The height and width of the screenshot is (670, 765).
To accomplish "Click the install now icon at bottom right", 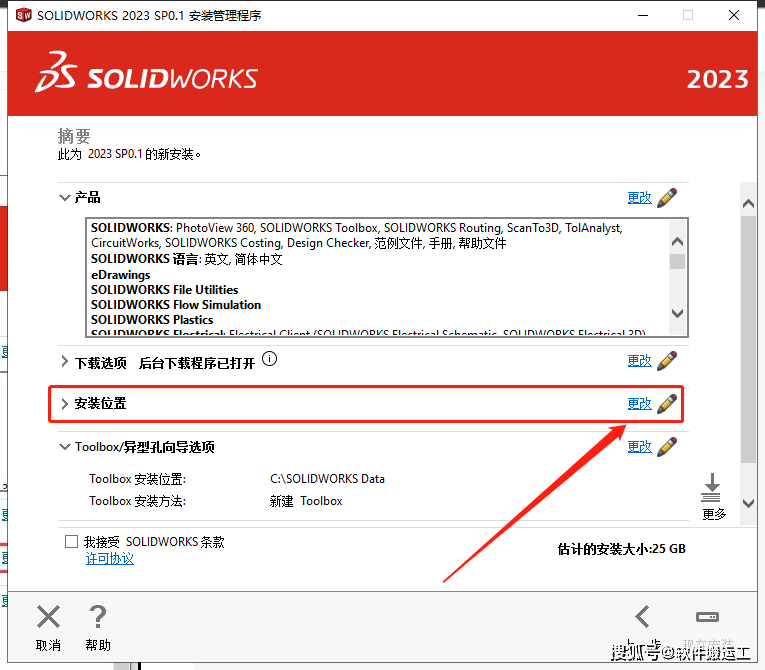I will point(707,617).
